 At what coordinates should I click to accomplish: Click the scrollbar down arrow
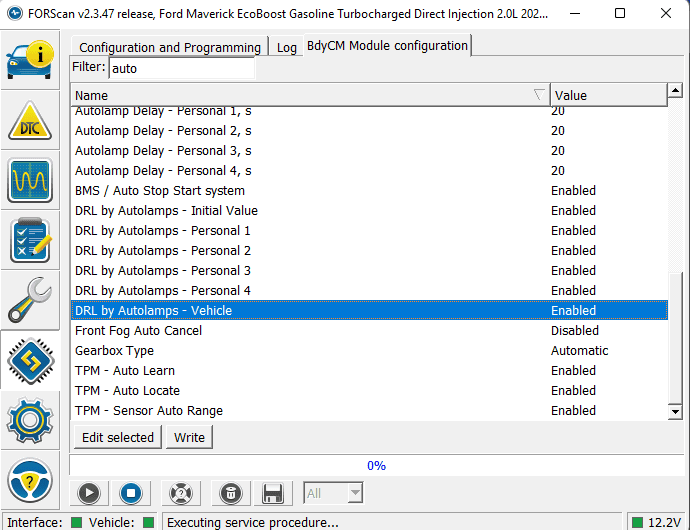[675, 412]
